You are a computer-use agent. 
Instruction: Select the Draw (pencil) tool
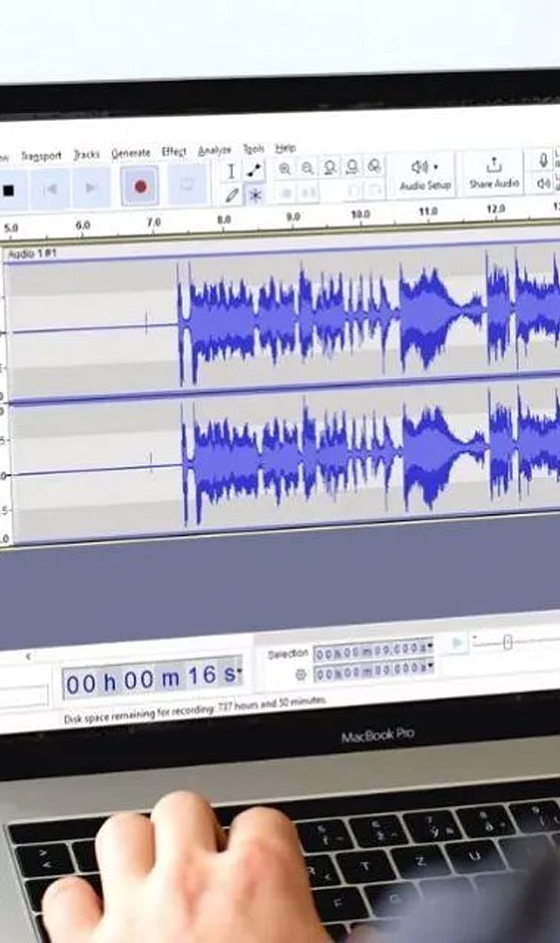click(232, 195)
